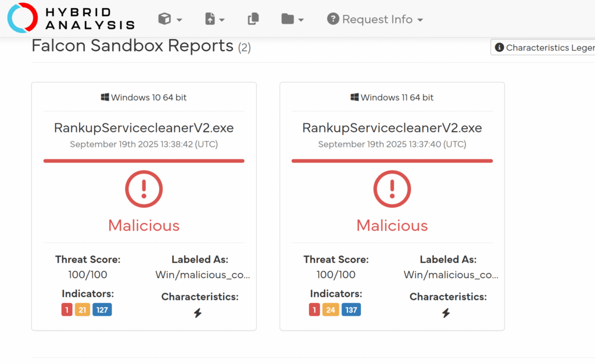Viewport: 595px width, 364px height.
Task: Click the lightning characteristics icon in Windows 10 card
Action: tap(198, 313)
